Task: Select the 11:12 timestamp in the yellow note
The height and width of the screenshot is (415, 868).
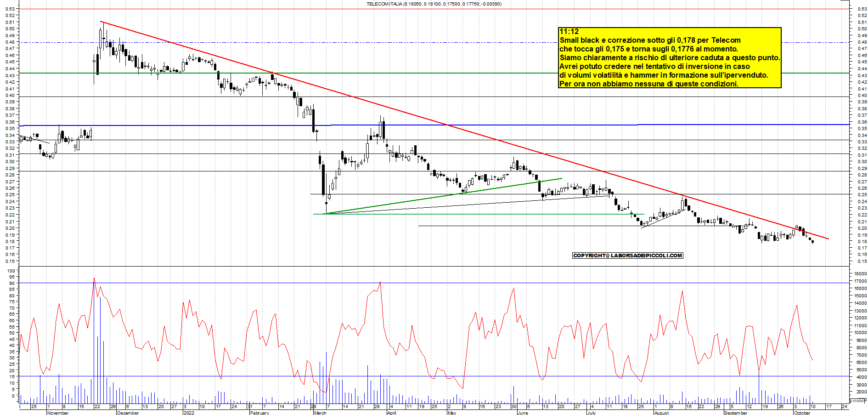Action: coord(569,32)
